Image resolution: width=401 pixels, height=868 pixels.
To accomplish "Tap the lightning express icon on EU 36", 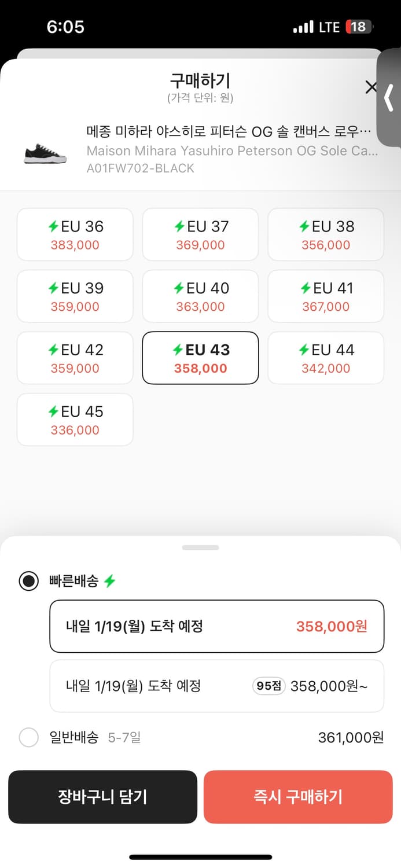I will point(53,226).
